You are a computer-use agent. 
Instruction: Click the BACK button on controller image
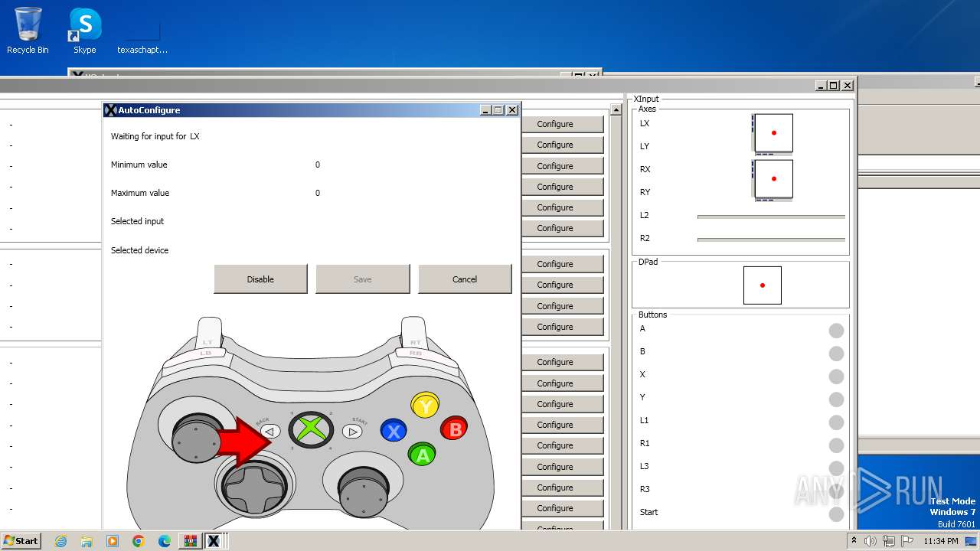tap(268, 432)
